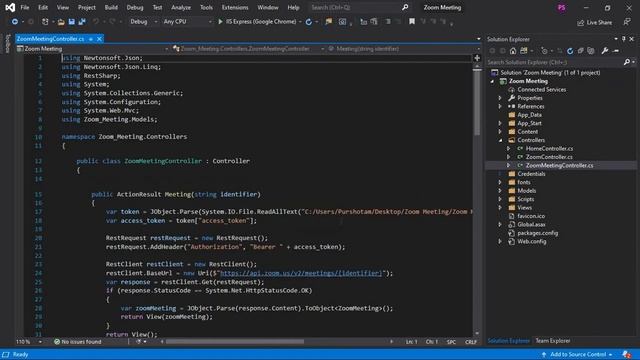Toggle the bookmark icon in toolbar
Image resolution: width=640 pixels, height=360 pixels.
click(x=412, y=22)
